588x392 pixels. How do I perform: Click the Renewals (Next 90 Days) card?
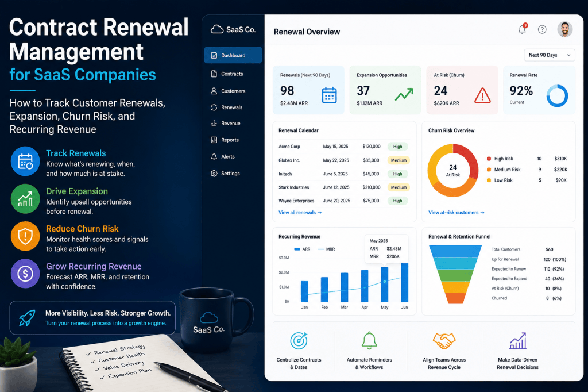tap(308, 90)
